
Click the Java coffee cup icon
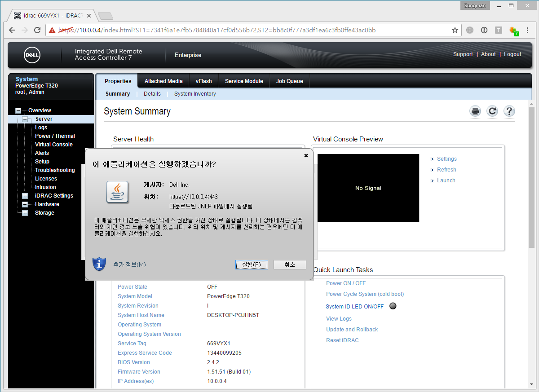pos(118,192)
